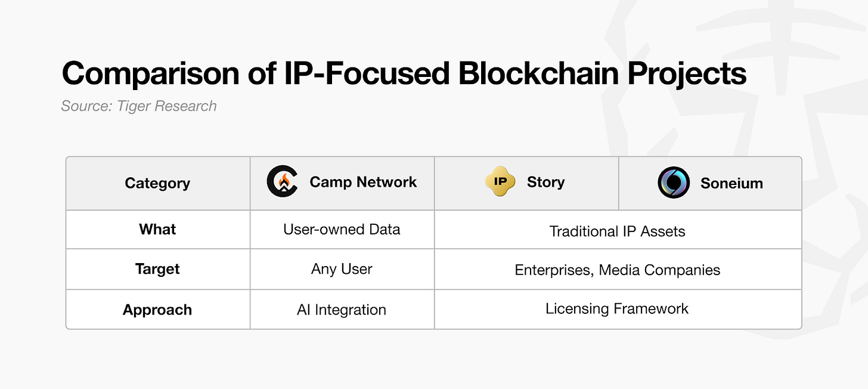This screenshot has width=868, height=389.
Task: Click the Soneium circular logo
Action: [x=674, y=183]
